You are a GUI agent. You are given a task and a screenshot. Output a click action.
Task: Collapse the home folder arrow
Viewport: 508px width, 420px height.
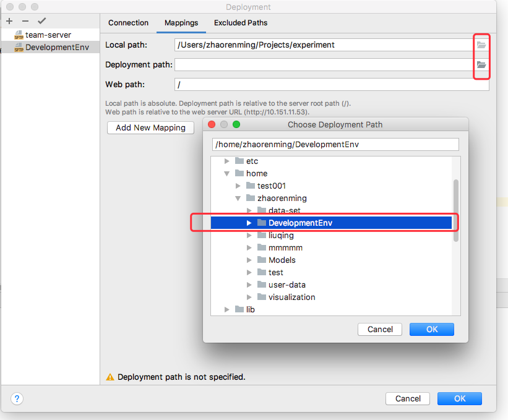pyautogui.click(x=227, y=174)
